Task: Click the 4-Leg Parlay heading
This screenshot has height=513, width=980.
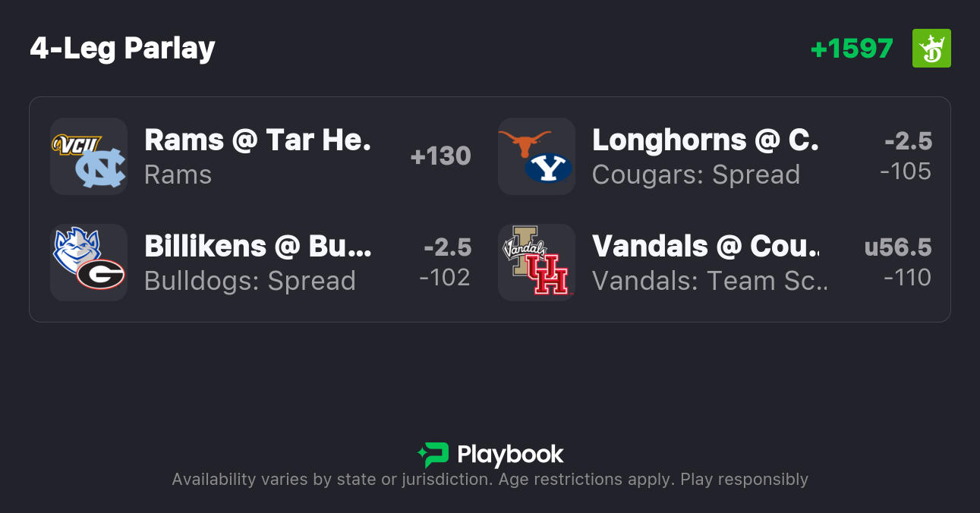Action: (x=123, y=49)
